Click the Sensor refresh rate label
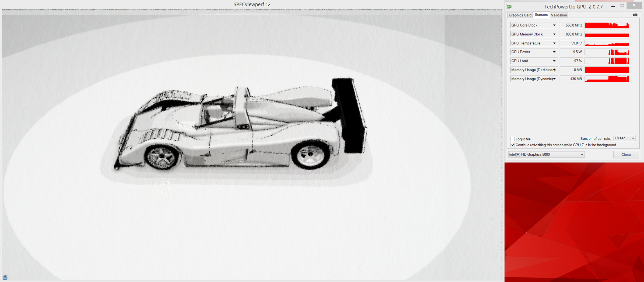Screen dimensions: 644x282 click(x=595, y=139)
